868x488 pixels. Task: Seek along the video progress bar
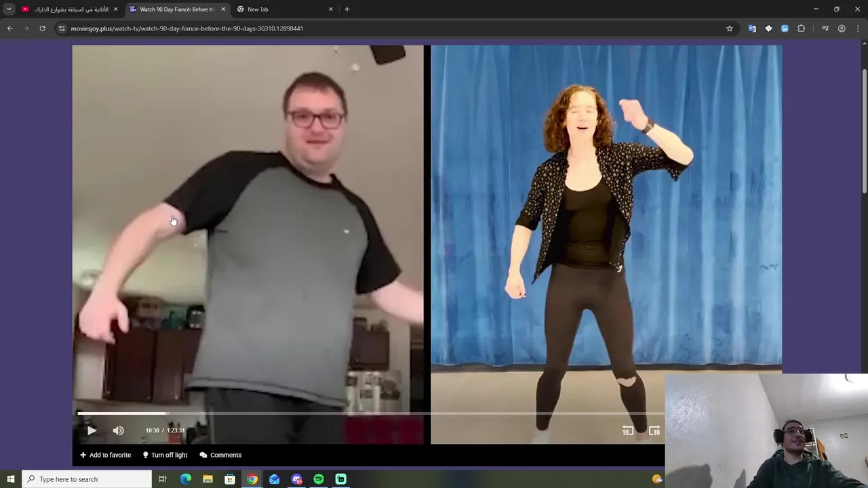click(x=371, y=413)
